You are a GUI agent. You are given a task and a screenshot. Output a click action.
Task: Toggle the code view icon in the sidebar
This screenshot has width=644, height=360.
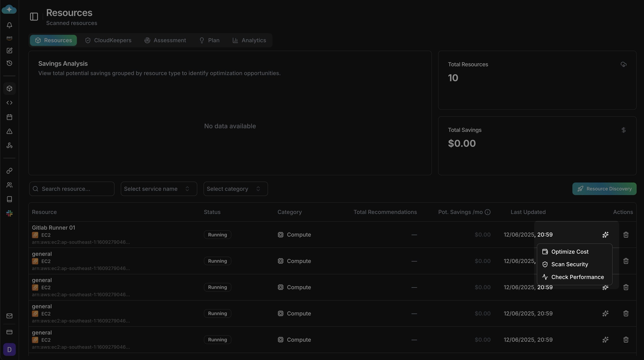(x=9, y=102)
